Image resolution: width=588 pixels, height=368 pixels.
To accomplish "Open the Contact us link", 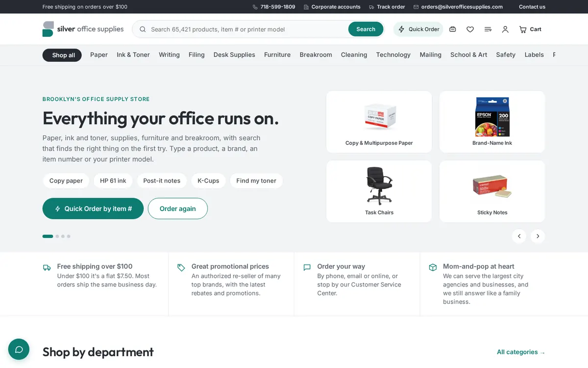I will coord(532,7).
